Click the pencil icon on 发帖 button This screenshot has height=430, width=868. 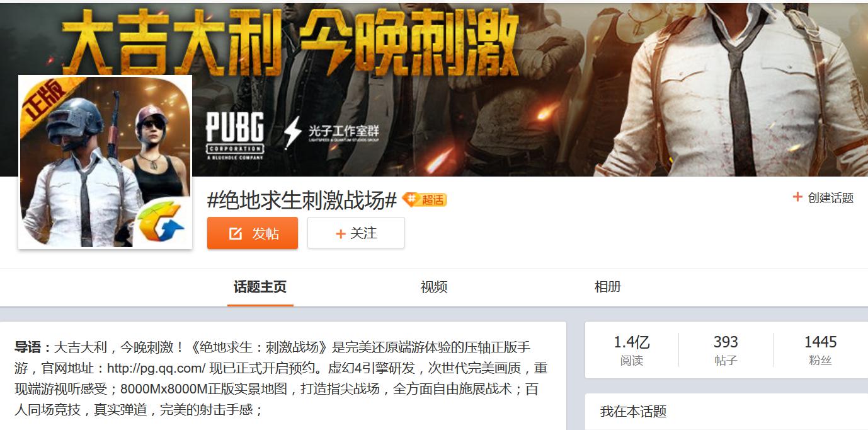click(x=236, y=234)
